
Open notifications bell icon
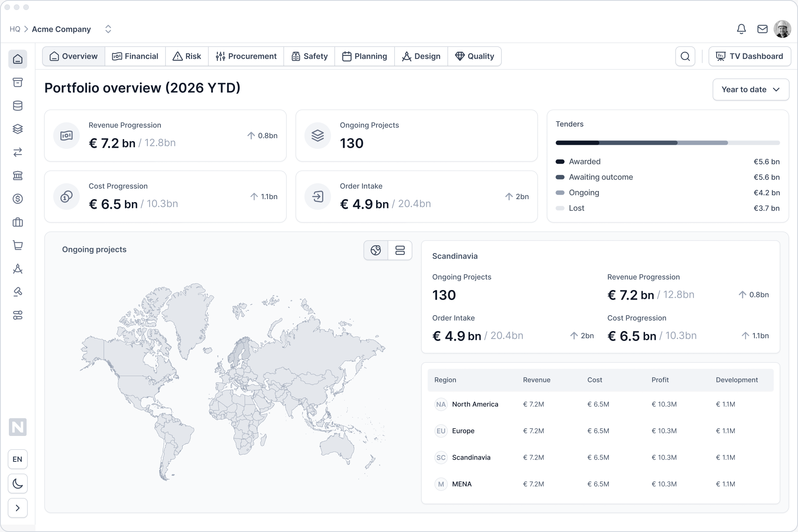741,29
